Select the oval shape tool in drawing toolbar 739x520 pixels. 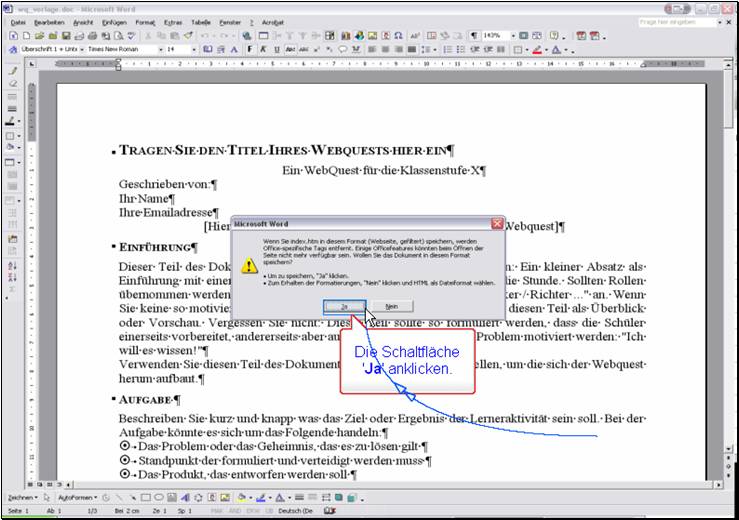coord(160,497)
